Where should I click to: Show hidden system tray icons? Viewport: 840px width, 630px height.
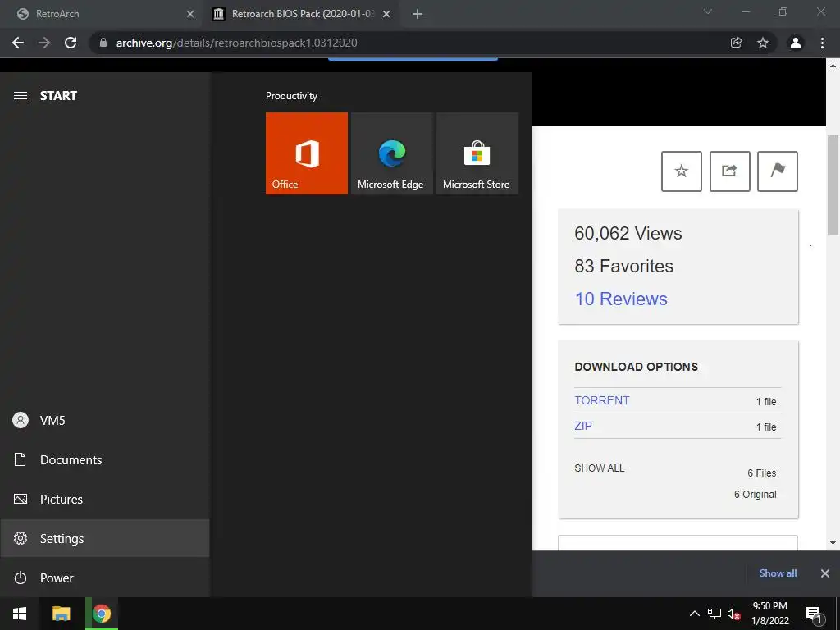coord(694,614)
